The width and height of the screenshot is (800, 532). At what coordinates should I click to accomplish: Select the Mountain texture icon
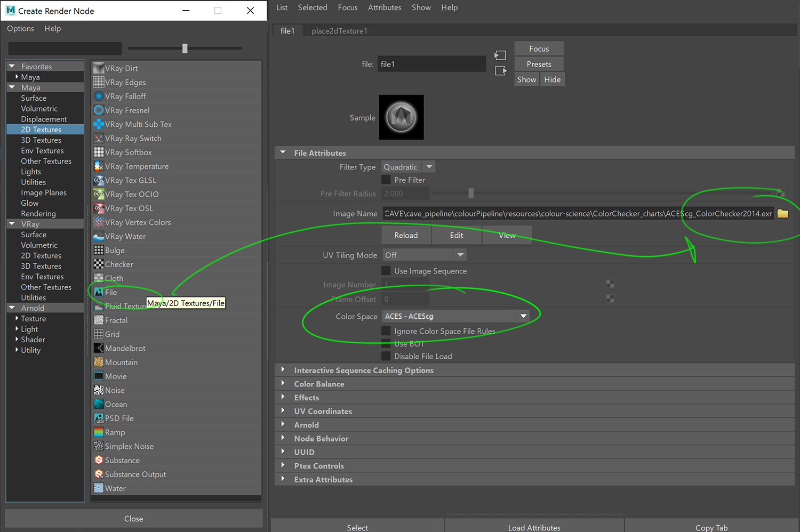(x=99, y=362)
